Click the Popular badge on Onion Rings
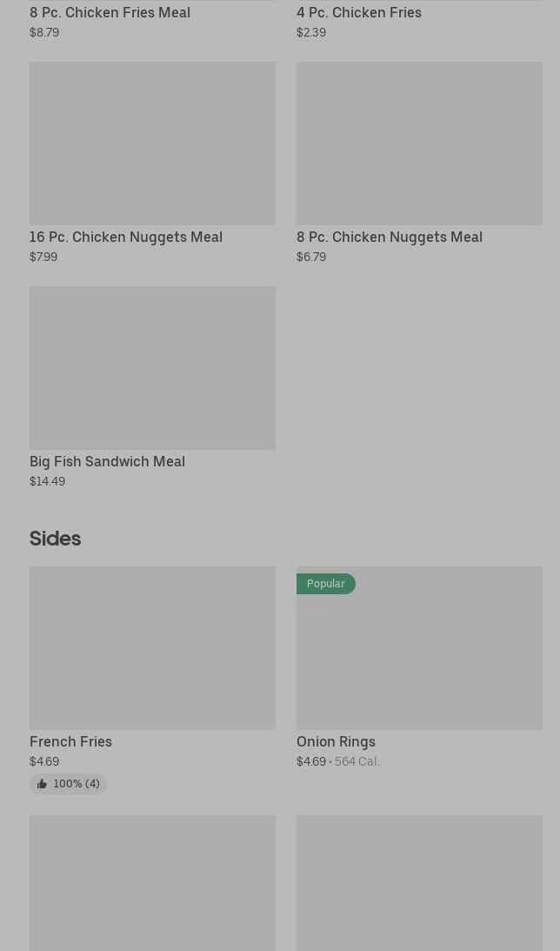The height and width of the screenshot is (951, 560). pyautogui.click(x=325, y=584)
